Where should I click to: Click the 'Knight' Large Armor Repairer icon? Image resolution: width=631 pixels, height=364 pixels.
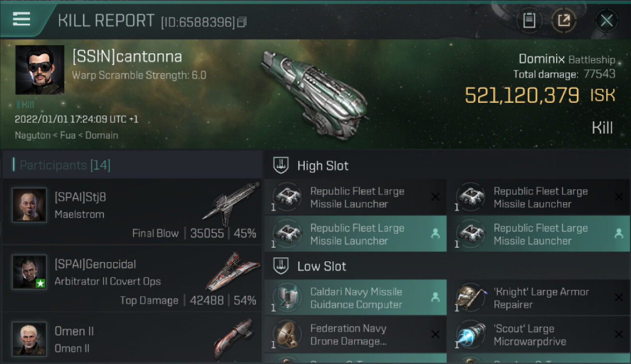(469, 298)
